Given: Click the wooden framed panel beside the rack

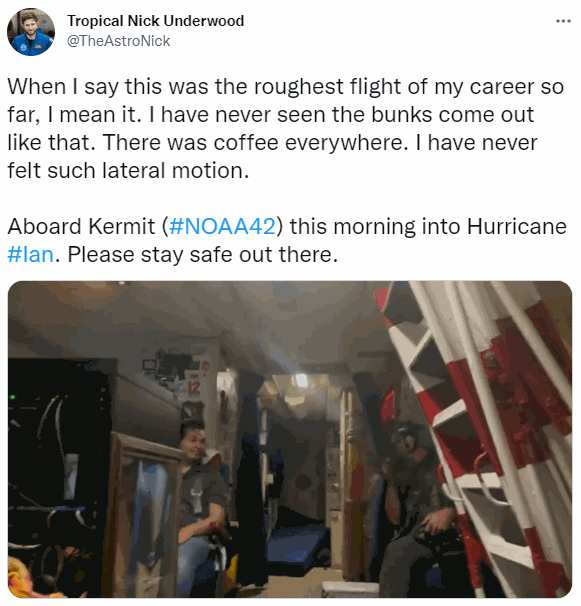Looking at the screenshot, I should (x=141, y=514).
